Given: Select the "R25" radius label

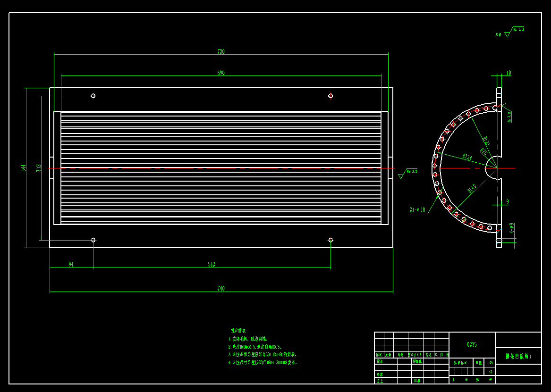Looking at the screenshot, I should pos(483,151).
